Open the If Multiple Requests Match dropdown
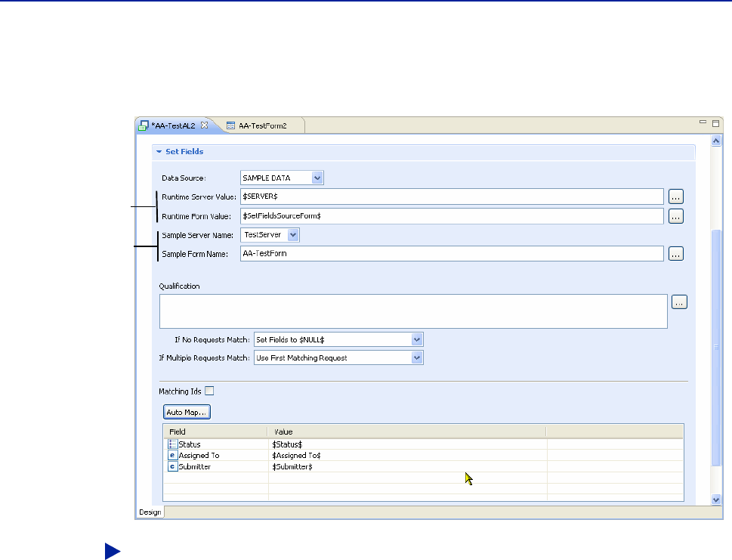Image resolution: width=732 pixels, height=560 pixels. [416, 358]
